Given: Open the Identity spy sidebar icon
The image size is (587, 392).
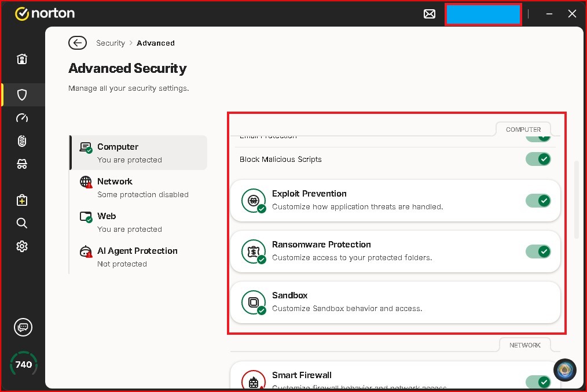Looking at the screenshot, I should (22, 164).
